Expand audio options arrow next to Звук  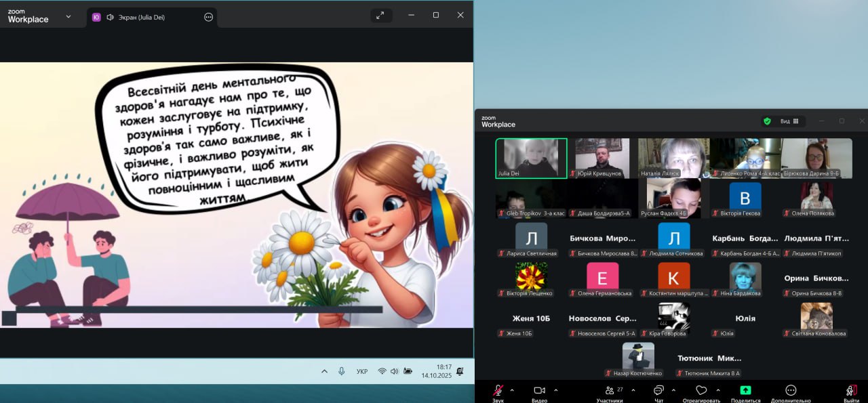coord(512,390)
